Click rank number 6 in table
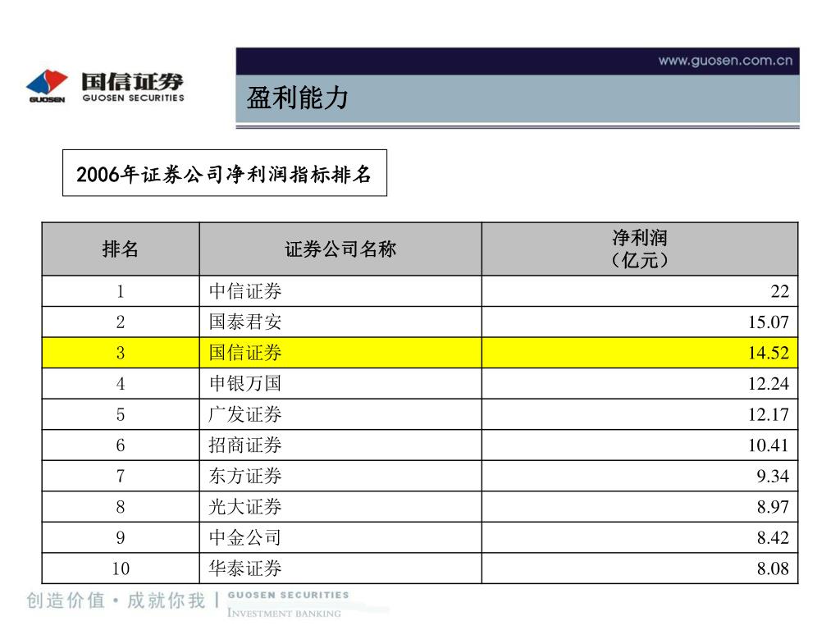Image resolution: width=840 pixels, height=630 pixels. (x=121, y=445)
